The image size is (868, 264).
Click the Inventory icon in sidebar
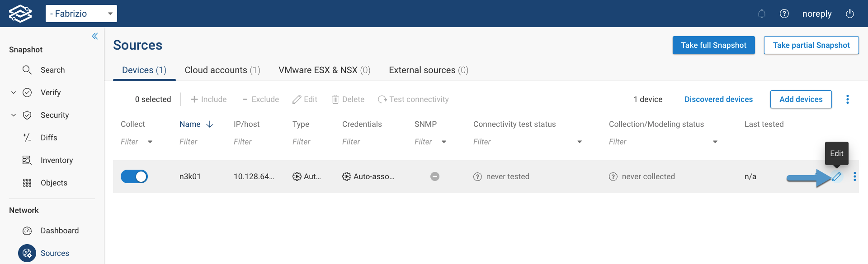pos(27,160)
